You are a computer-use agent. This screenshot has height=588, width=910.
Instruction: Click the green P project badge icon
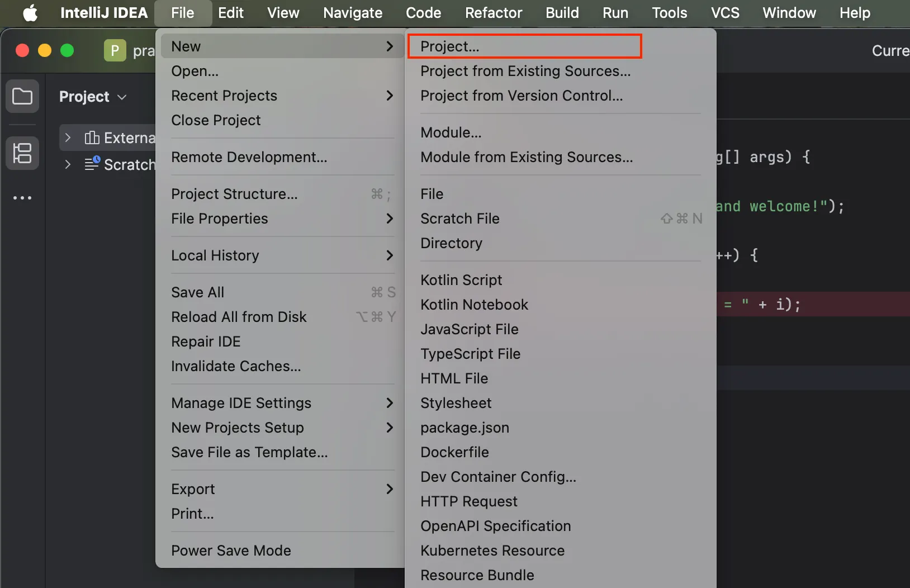[x=115, y=51]
